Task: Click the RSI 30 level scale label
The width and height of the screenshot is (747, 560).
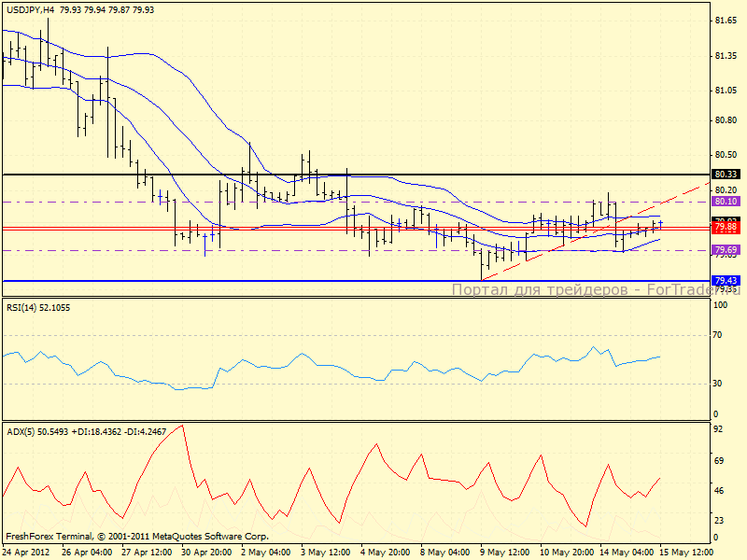Action: pyautogui.click(x=719, y=383)
